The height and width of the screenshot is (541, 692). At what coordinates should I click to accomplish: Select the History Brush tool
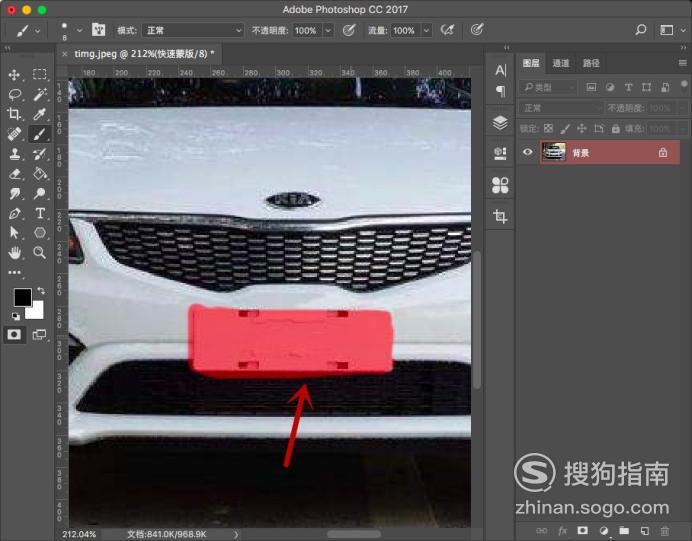pyautogui.click(x=40, y=154)
